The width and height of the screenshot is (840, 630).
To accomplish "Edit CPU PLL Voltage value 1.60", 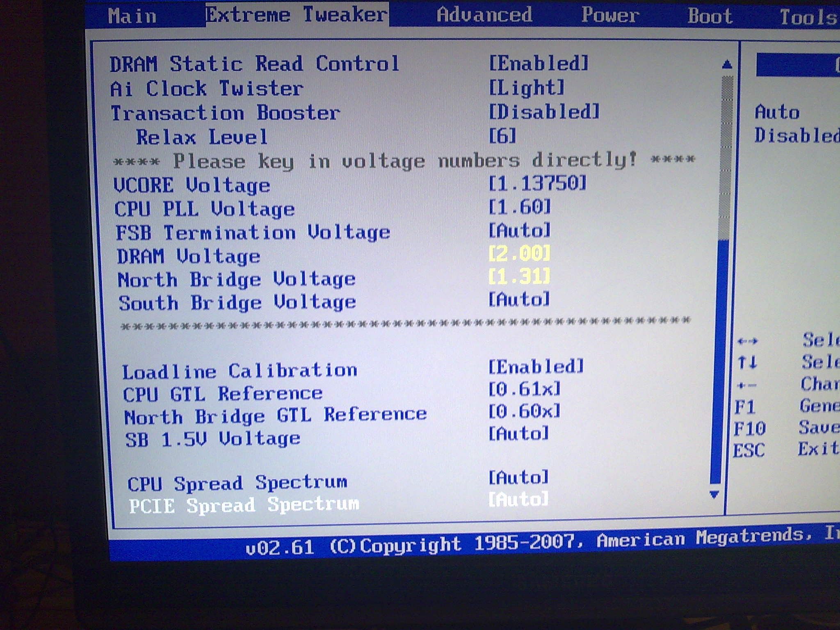I will coord(519,207).
